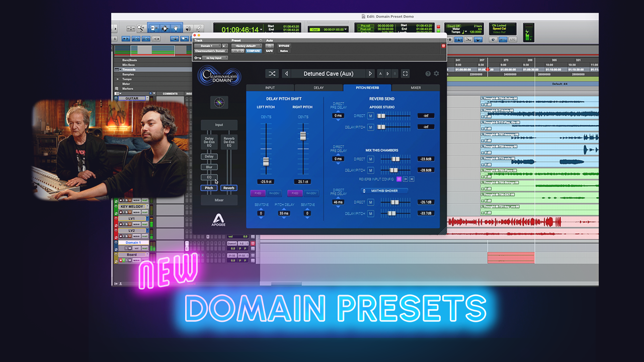
Task: Open the Domain 1 track selector dropdown
Action: tap(207, 46)
